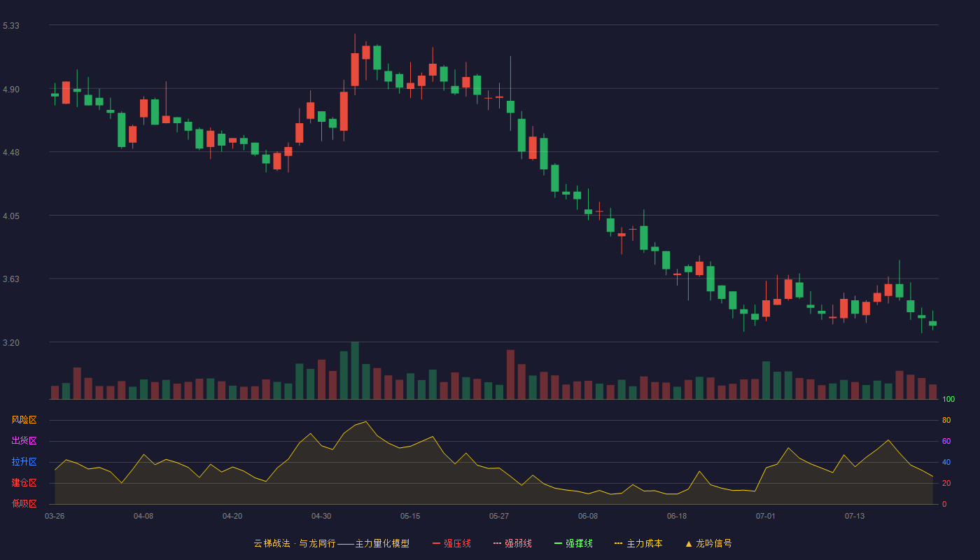Image resolution: width=980 pixels, height=560 pixels.
Task: Click the 07-13 date label
Action: click(x=855, y=516)
